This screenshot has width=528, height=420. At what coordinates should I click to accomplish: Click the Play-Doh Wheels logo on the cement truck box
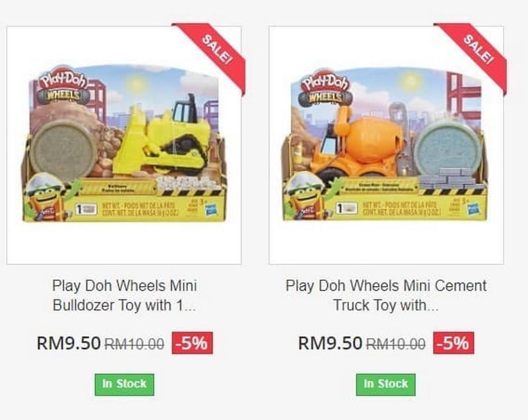[x=325, y=88]
